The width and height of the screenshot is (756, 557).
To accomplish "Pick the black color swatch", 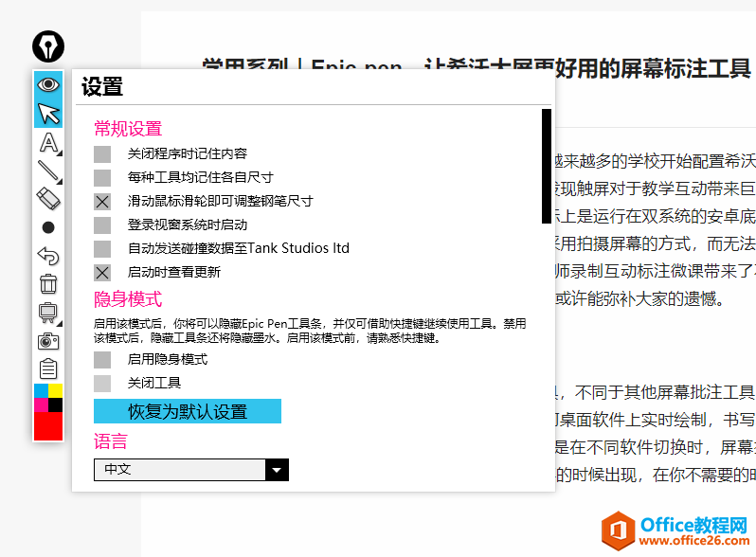I will tap(56, 405).
